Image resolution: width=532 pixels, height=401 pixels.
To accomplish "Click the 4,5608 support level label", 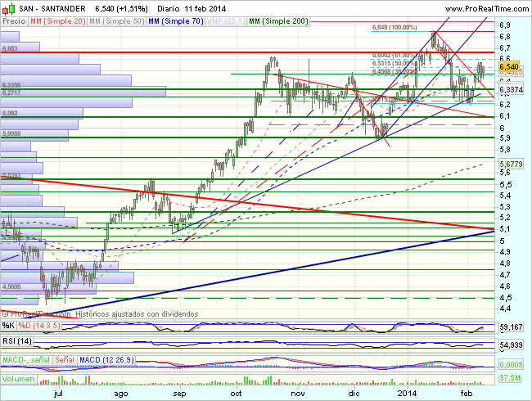I will click(x=11, y=286).
